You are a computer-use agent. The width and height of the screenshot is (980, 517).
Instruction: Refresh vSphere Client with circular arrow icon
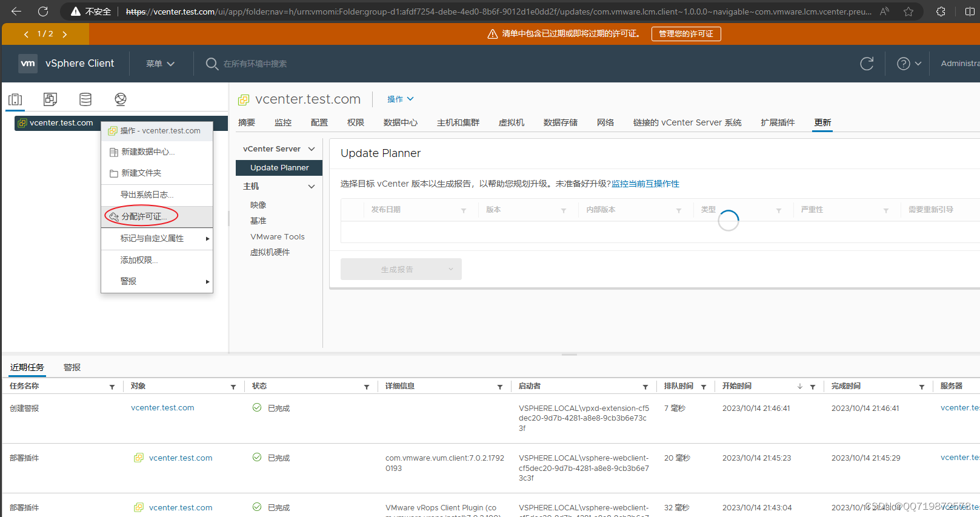click(867, 64)
